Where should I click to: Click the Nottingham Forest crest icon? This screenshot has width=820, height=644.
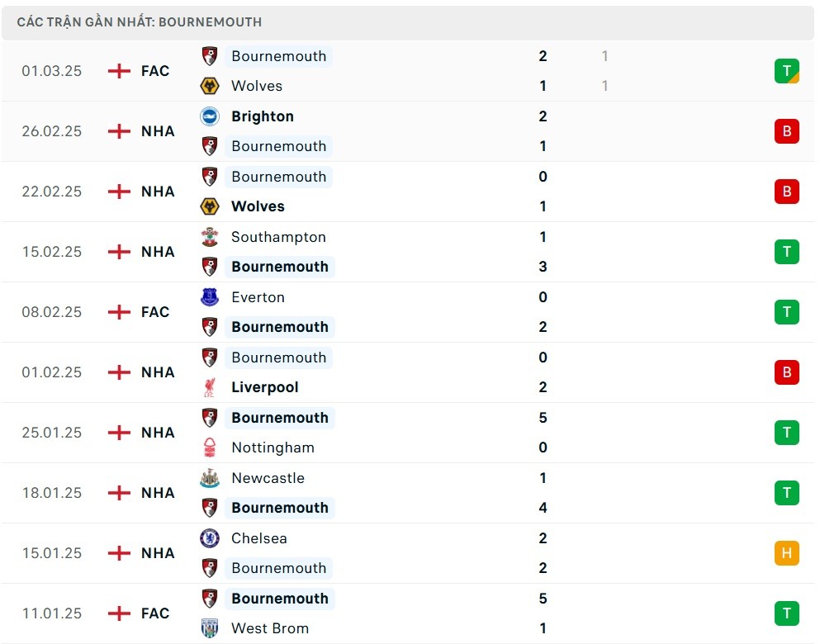pyautogui.click(x=210, y=447)
